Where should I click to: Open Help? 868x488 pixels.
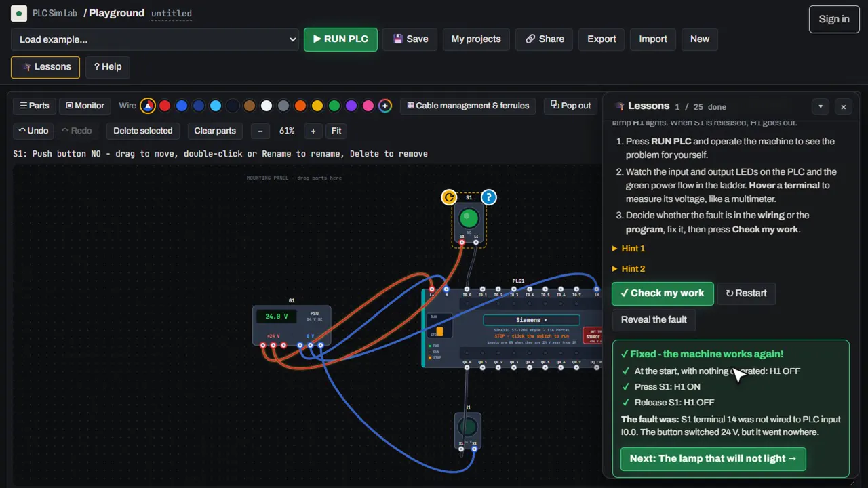coord(108,67)
